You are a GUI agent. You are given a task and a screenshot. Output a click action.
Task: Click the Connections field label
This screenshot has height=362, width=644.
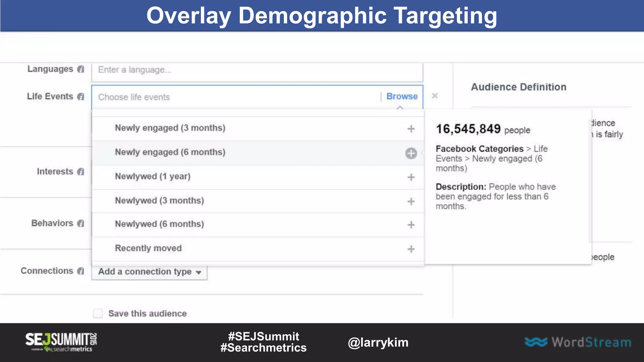47,271
